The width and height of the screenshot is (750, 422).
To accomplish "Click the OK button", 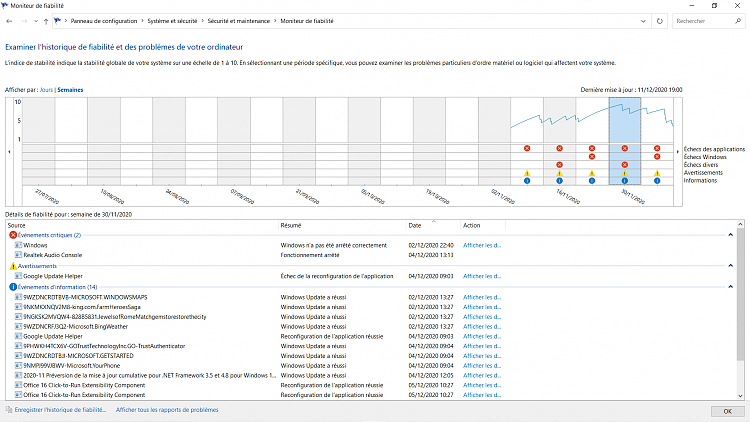I will [728, 411].
